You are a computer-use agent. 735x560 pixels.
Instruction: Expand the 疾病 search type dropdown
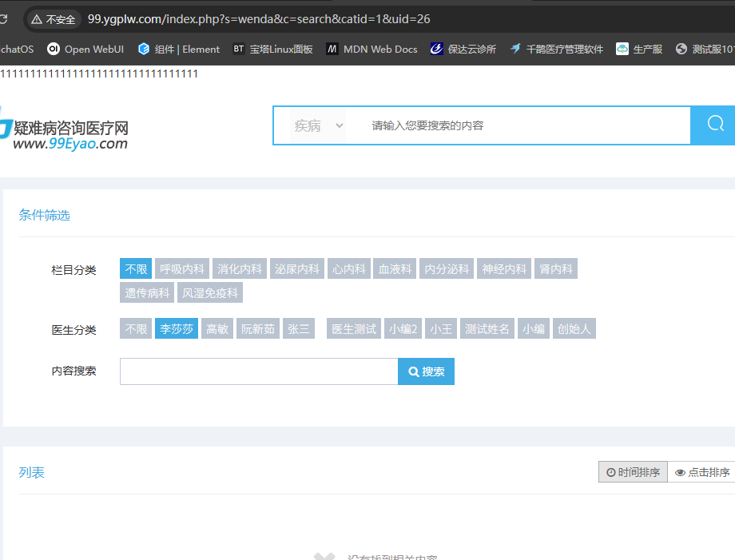pos(318,125)
